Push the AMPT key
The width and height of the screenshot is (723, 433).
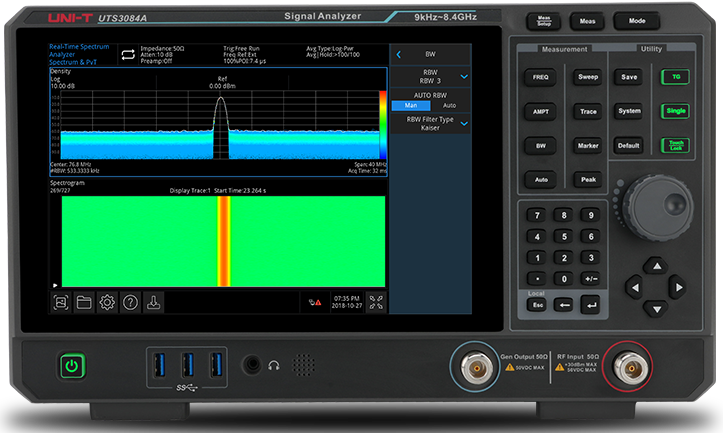coord(540,112)
